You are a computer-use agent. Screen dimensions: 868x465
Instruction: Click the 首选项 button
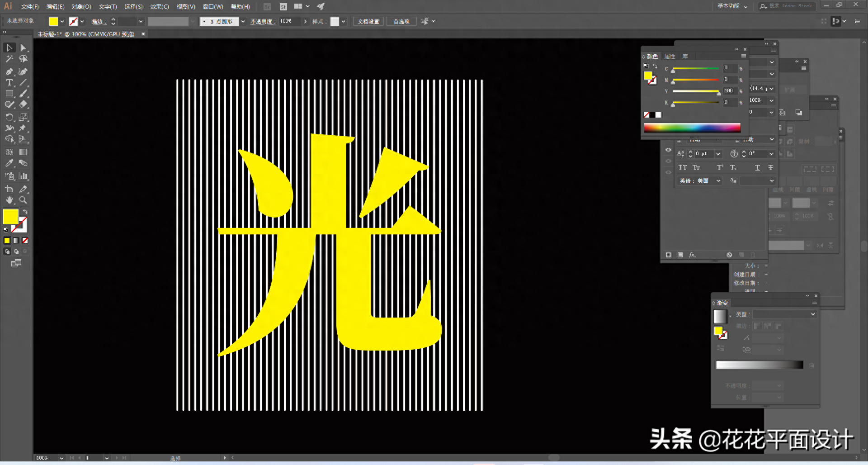(x=401, y=21)
